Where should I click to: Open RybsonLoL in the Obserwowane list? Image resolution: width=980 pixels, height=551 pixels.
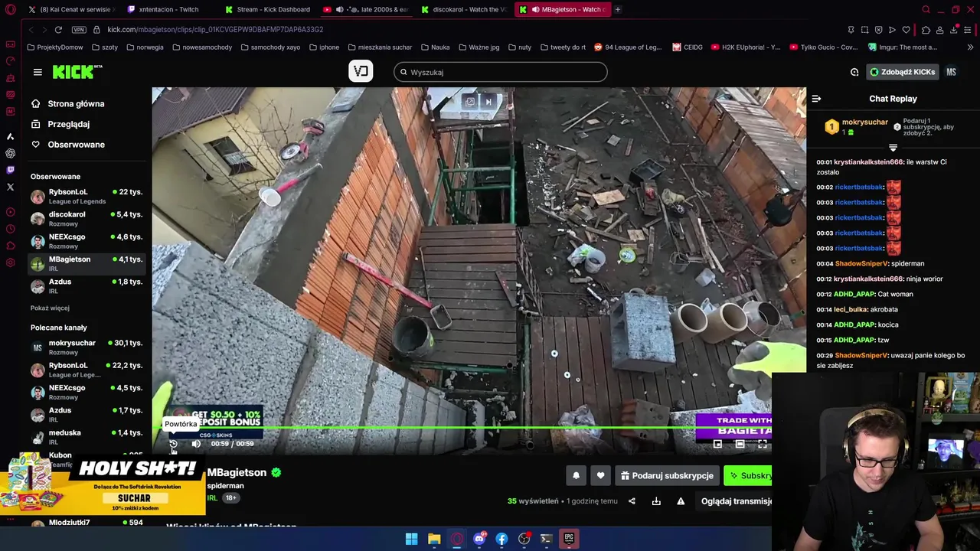86,196
